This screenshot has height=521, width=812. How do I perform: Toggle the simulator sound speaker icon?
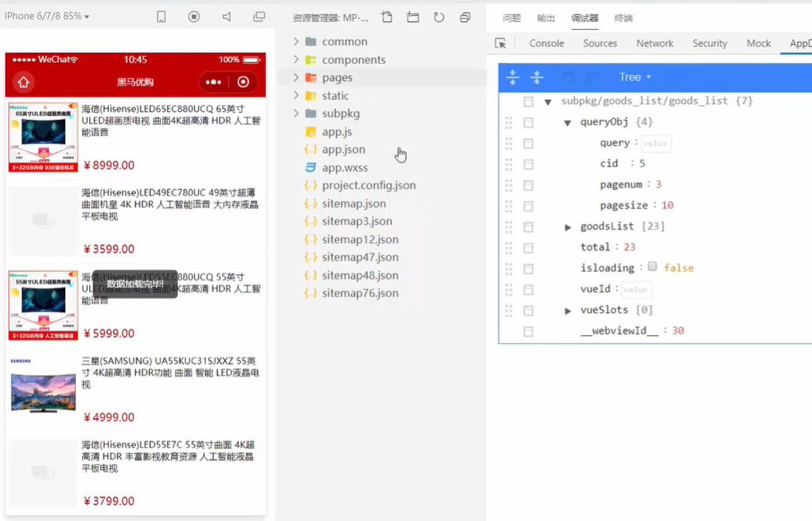point(227,17)
